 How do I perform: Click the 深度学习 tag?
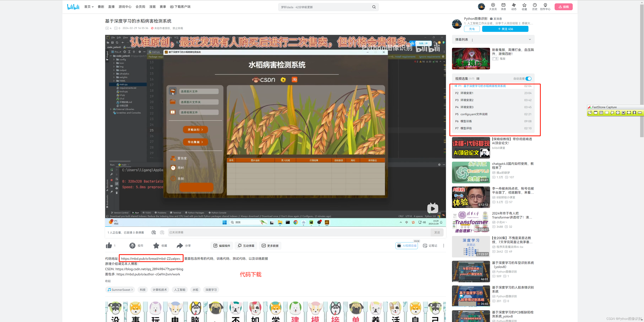tap(211, 290)
